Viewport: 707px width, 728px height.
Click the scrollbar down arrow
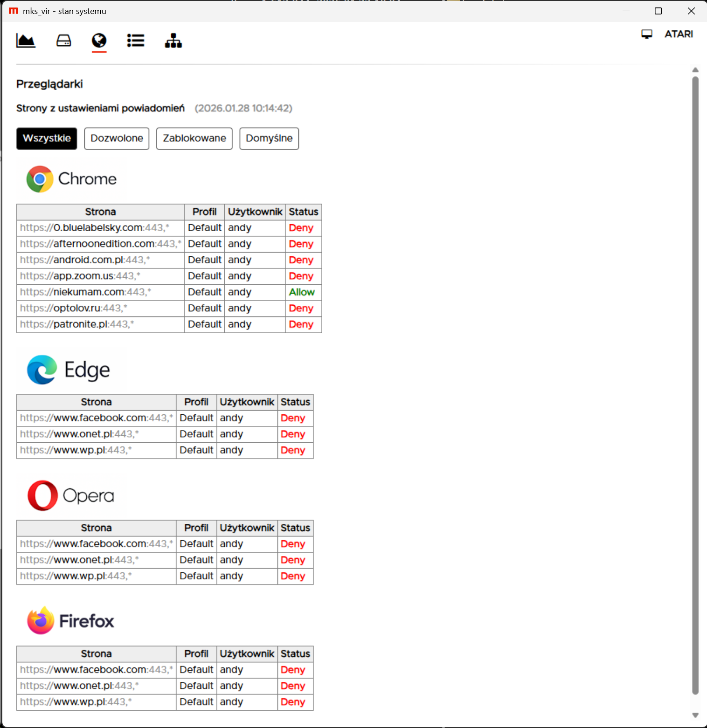pyautogui.click(x=695, y=715)
